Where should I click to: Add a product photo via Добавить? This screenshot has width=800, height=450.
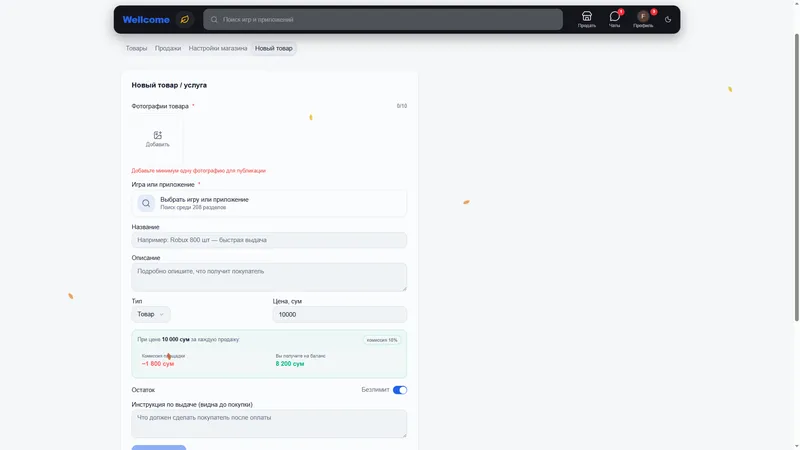157,139
